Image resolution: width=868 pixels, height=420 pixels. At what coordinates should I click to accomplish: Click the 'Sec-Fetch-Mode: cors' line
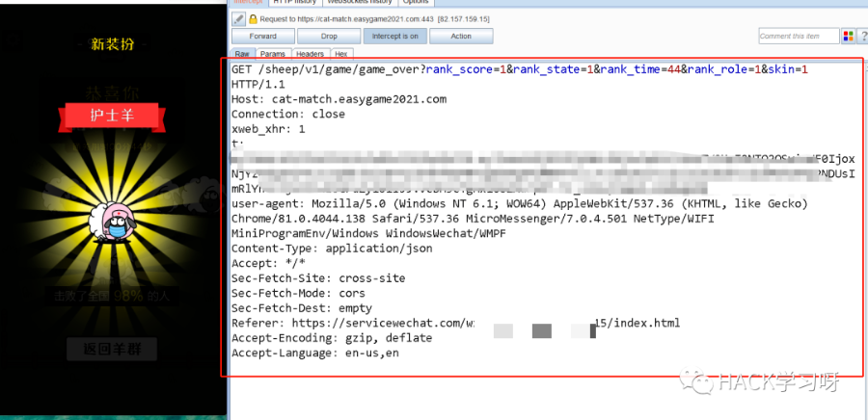click(x=298, y=294)
